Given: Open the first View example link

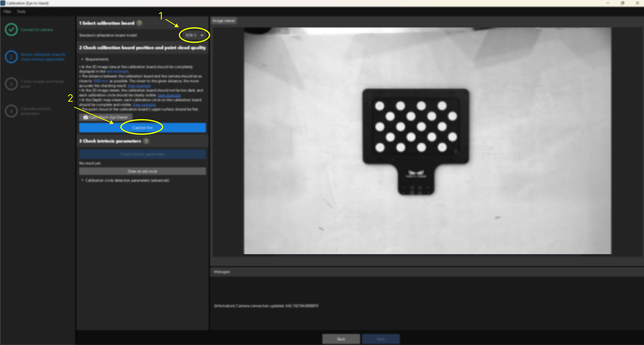Looking at the screenshot, I should pyautogui.click(x=139, y=86).
